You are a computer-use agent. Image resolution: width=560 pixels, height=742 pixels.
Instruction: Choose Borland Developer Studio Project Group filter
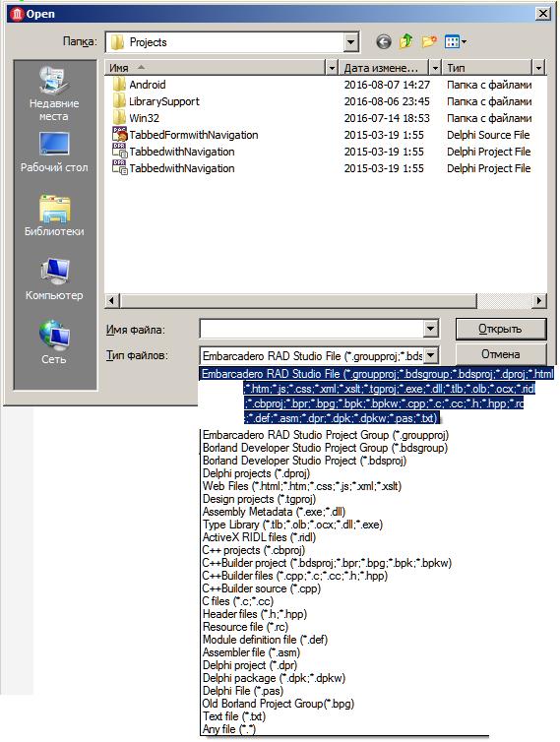(x=325, y=448)
